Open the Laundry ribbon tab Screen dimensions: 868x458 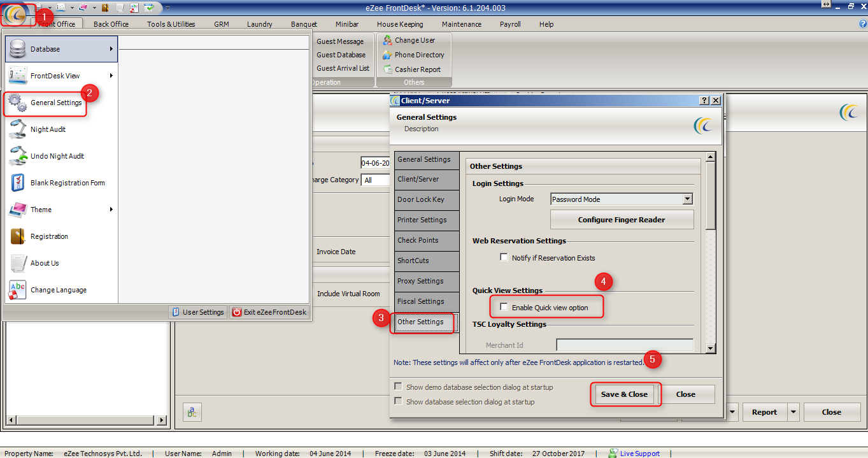[259, 24]
